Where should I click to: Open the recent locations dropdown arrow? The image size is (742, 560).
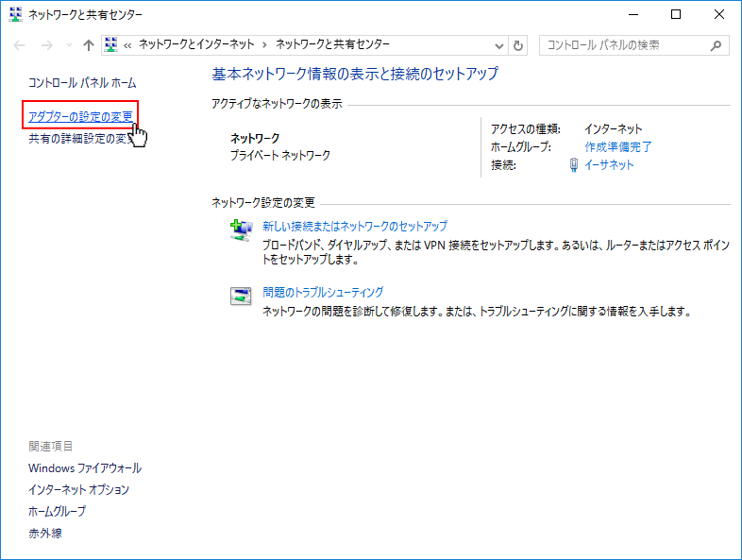click(69, 45)
